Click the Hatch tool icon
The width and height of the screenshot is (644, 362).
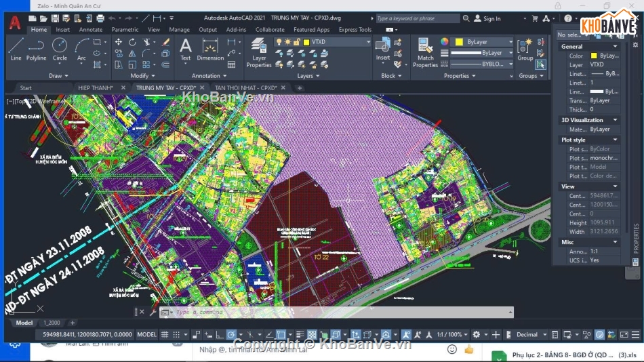pos(97,64)
